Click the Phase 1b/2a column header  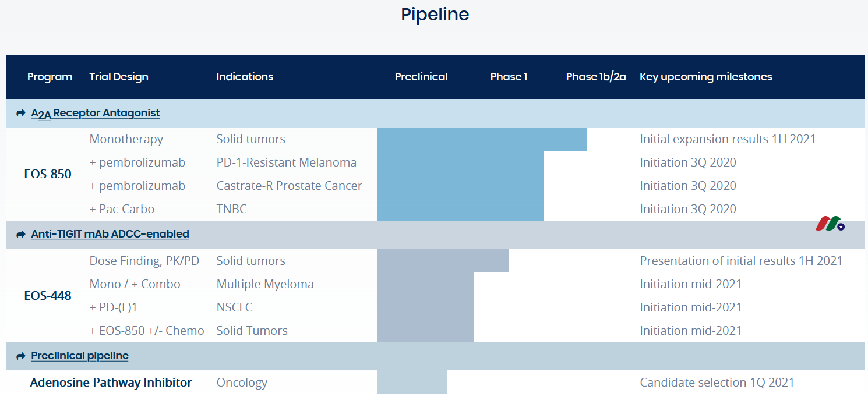point(596,77)
